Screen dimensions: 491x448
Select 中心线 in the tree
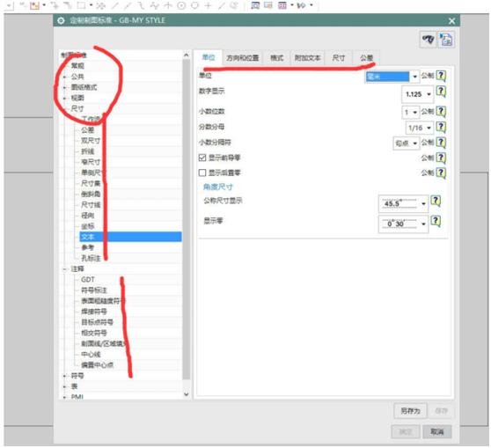coord(91,355)
